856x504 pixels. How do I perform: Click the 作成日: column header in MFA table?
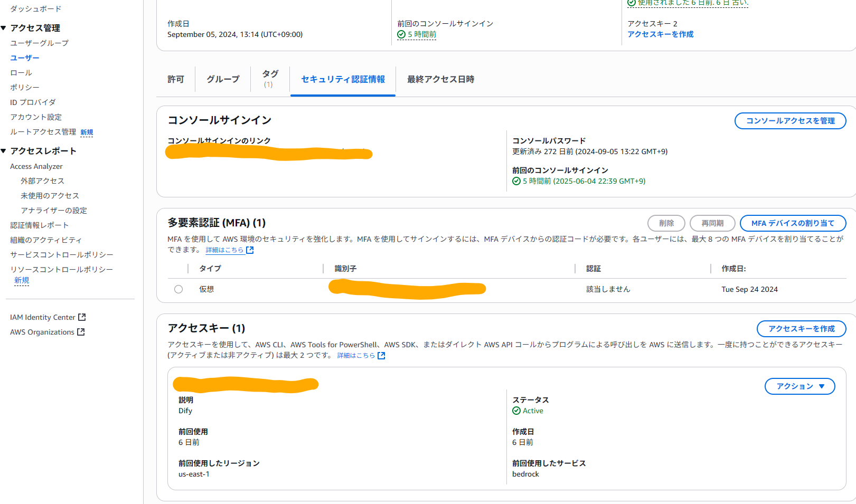(733, 269)
